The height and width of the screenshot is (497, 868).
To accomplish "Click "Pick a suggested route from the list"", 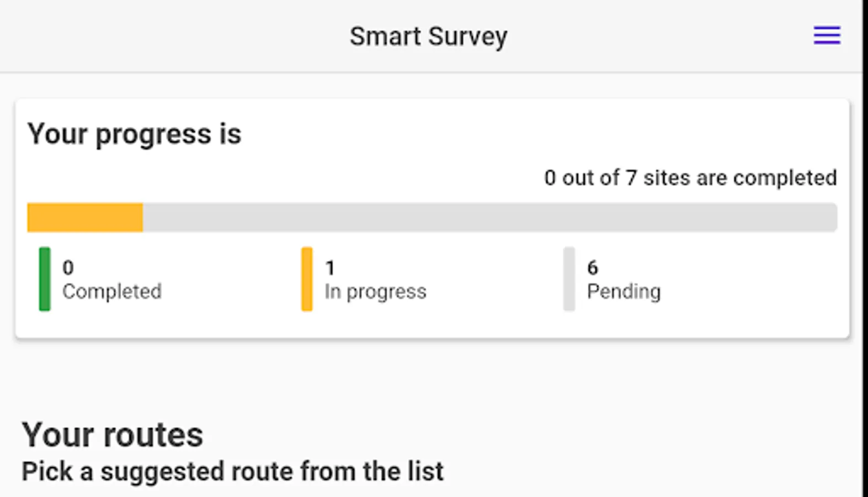I will (x=232, y=472).
